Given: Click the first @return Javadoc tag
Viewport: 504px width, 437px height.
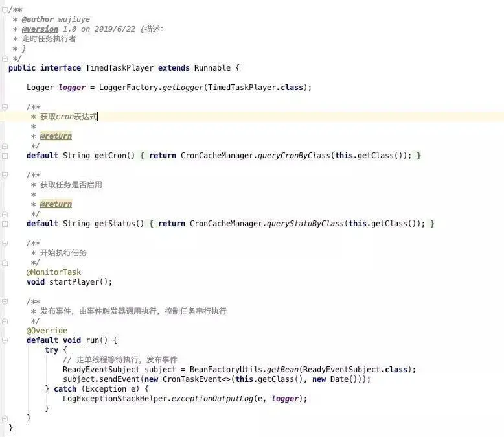Looking at the screenshot, I should (56, 136).
